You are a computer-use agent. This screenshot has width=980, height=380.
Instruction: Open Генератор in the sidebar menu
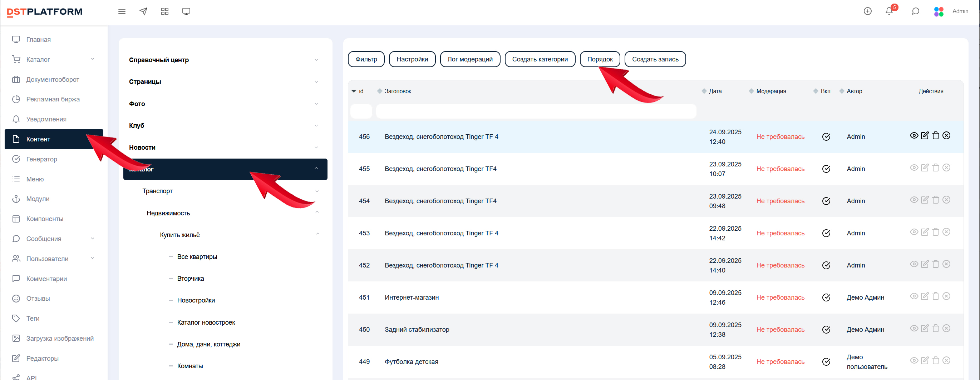[x=41, y=159]
